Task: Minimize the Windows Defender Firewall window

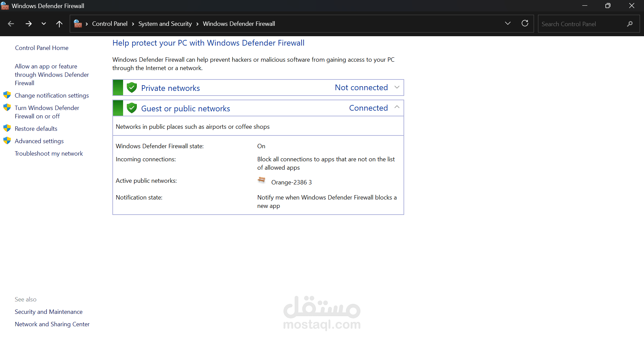Action: pos(585,6)
